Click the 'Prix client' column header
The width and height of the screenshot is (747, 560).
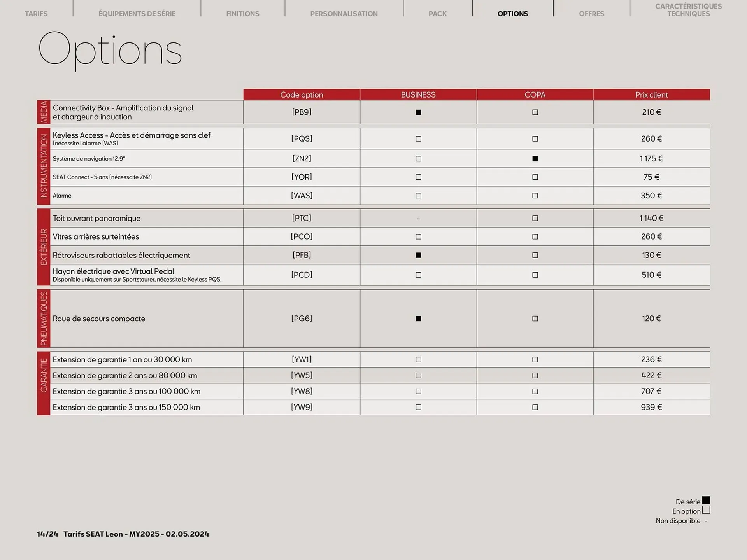point(651,95)
